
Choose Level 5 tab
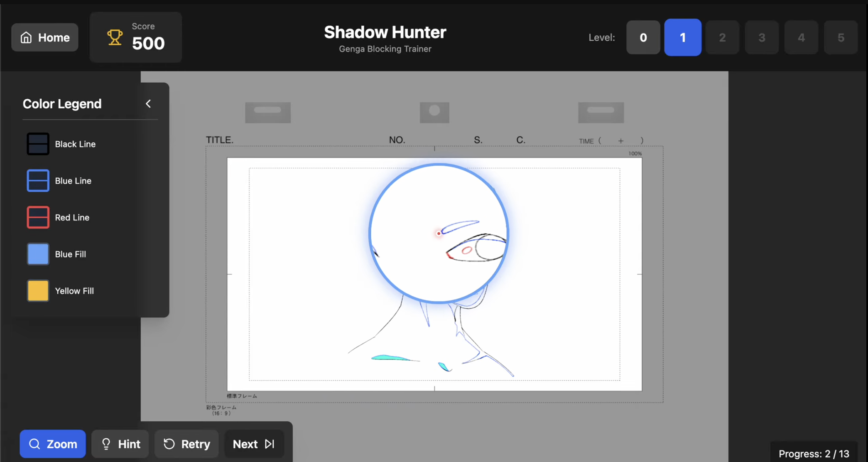[x=841, y=37]
